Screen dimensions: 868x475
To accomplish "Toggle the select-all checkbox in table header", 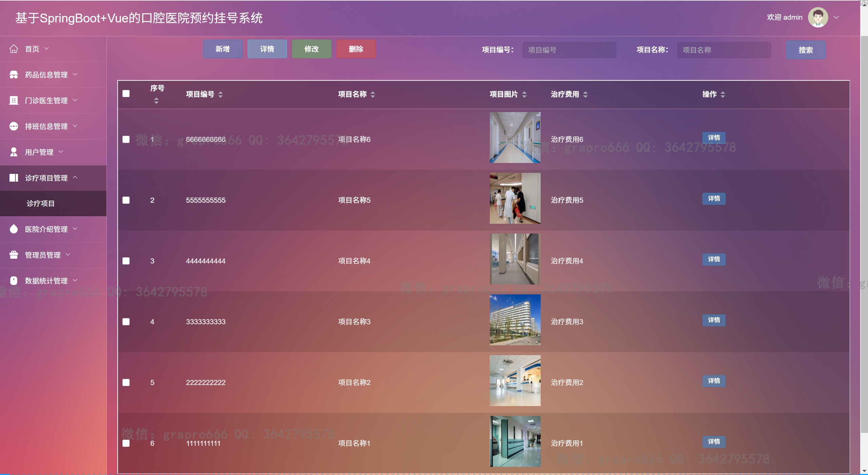I will (x=126, y=94).
